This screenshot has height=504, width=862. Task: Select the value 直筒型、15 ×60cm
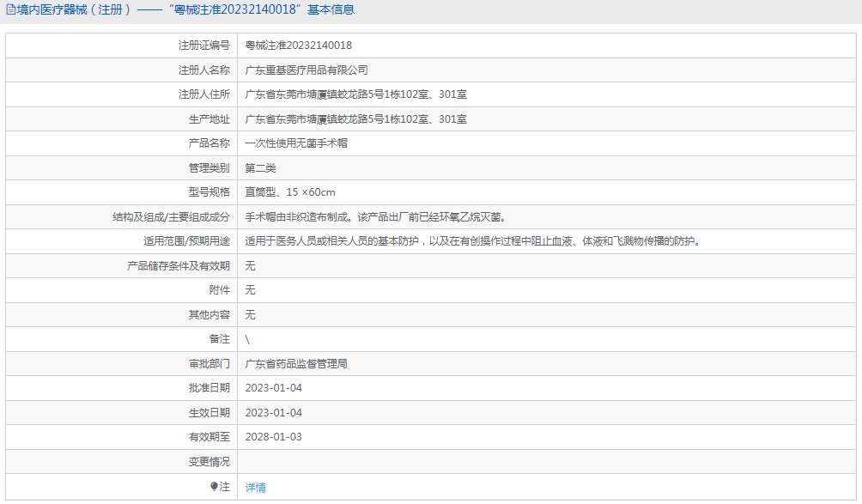[290, 192]
